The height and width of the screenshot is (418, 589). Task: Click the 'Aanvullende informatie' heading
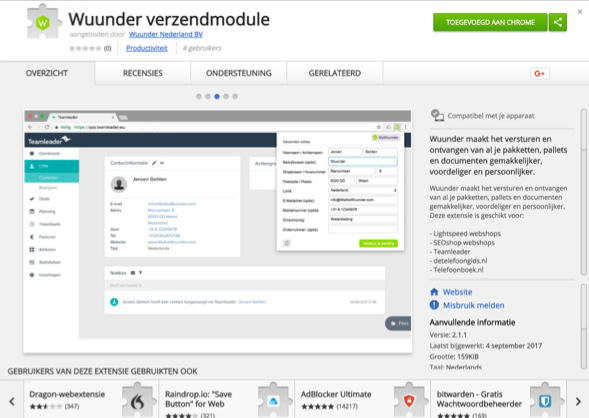(x=472, y=322)
